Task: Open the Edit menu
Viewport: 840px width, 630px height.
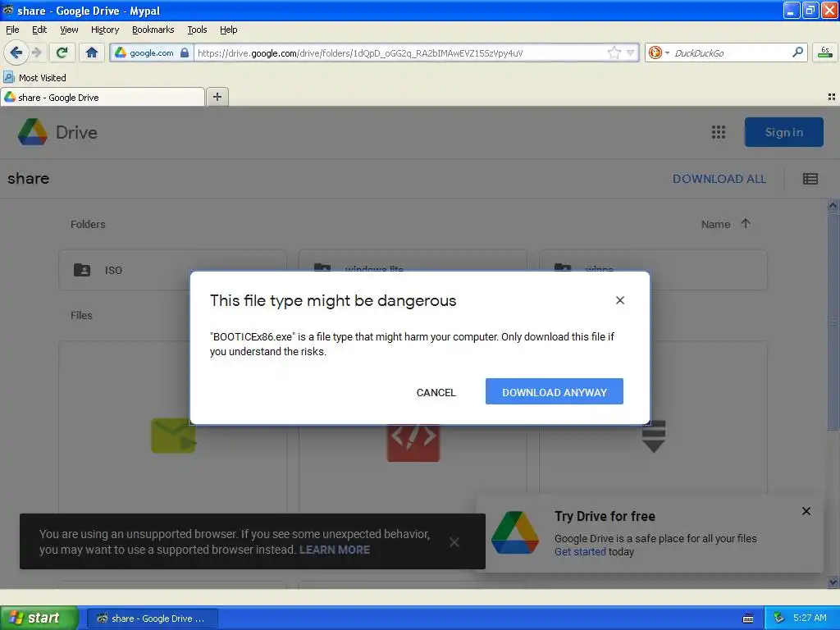Action: tap(39, 30)
